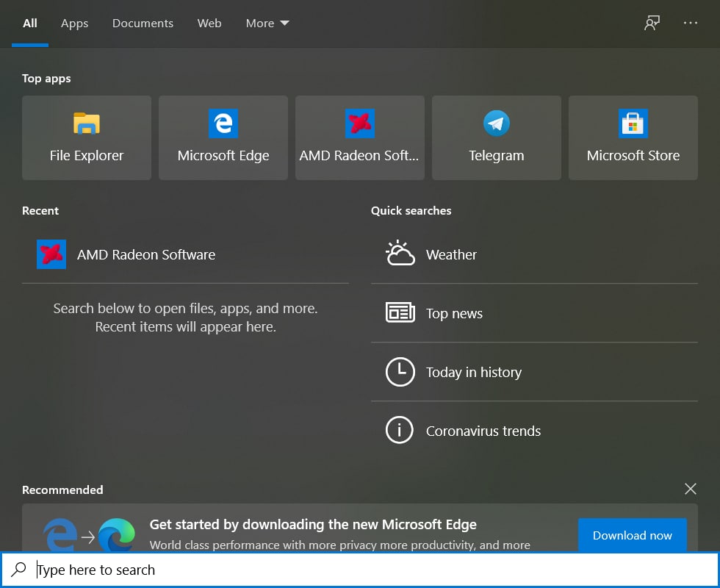This screenshot has height=588, width=720.
Task: Open File Explorer from Top apps
Action: tap(87, 138)
